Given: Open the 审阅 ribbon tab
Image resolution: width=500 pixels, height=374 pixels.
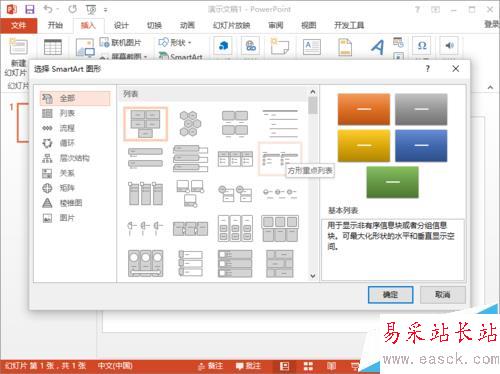Looking at the screenshot, I should 276,25.
